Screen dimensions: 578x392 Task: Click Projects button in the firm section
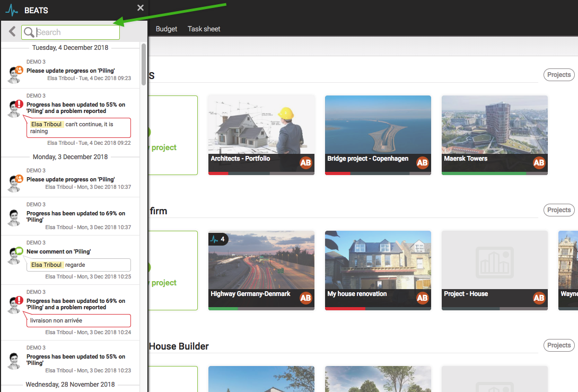(x=559, y=210)
